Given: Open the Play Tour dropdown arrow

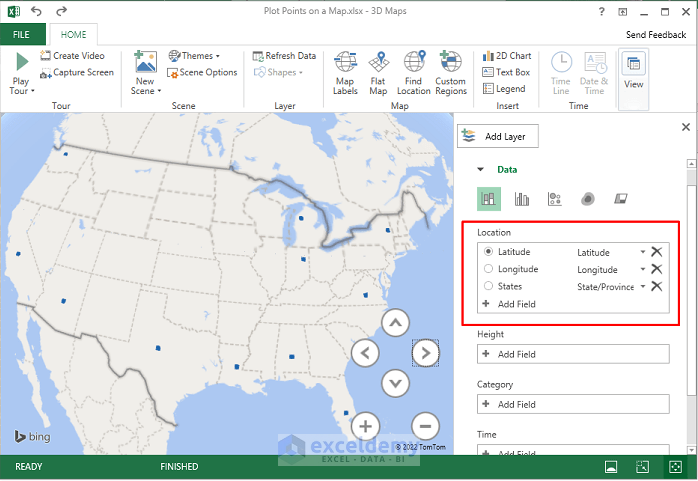Looking at the screenshot, I should pyautogui.click(x=32, y=91).
